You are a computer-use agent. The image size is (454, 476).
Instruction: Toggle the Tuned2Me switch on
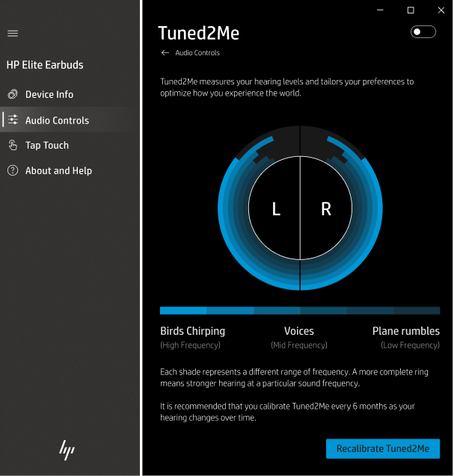pos(423,32)
